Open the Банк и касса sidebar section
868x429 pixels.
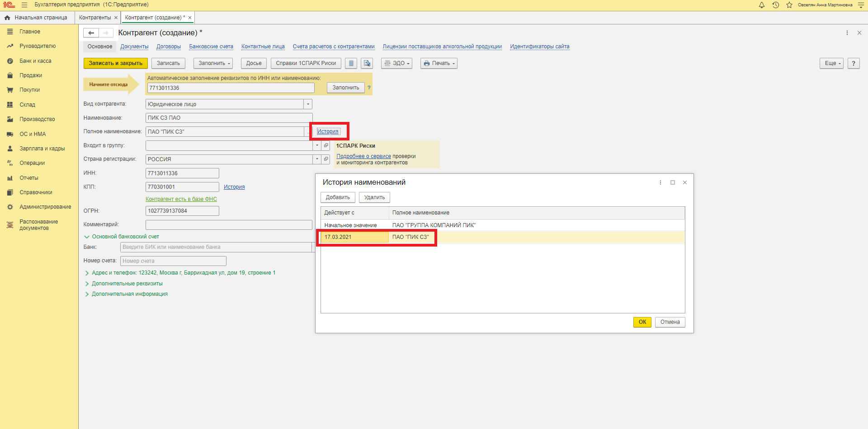click(35, 61)
